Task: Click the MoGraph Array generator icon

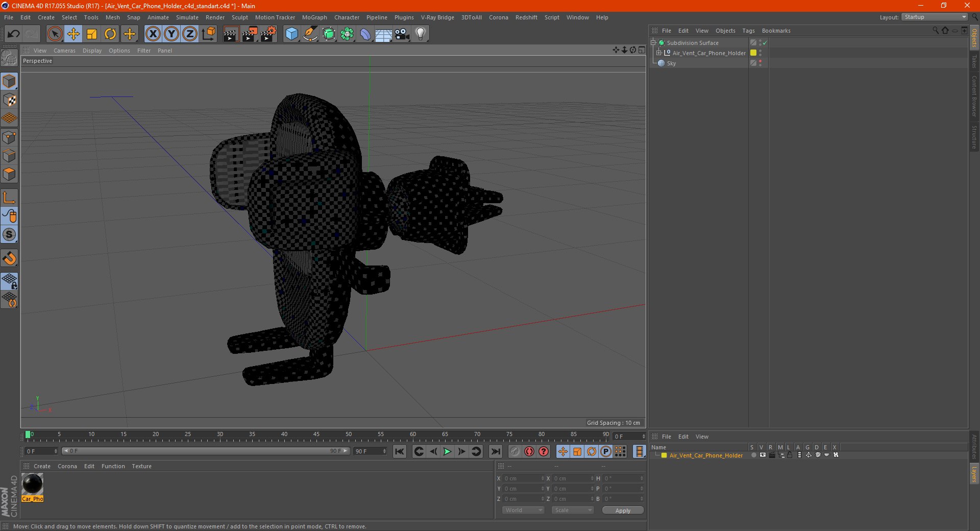Action: [347, 34]
